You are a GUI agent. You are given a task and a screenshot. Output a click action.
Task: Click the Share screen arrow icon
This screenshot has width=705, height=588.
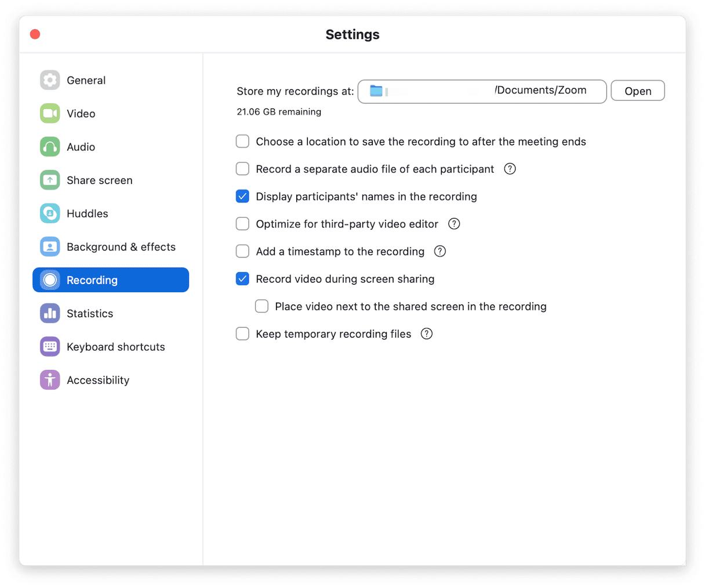[50, 180]
